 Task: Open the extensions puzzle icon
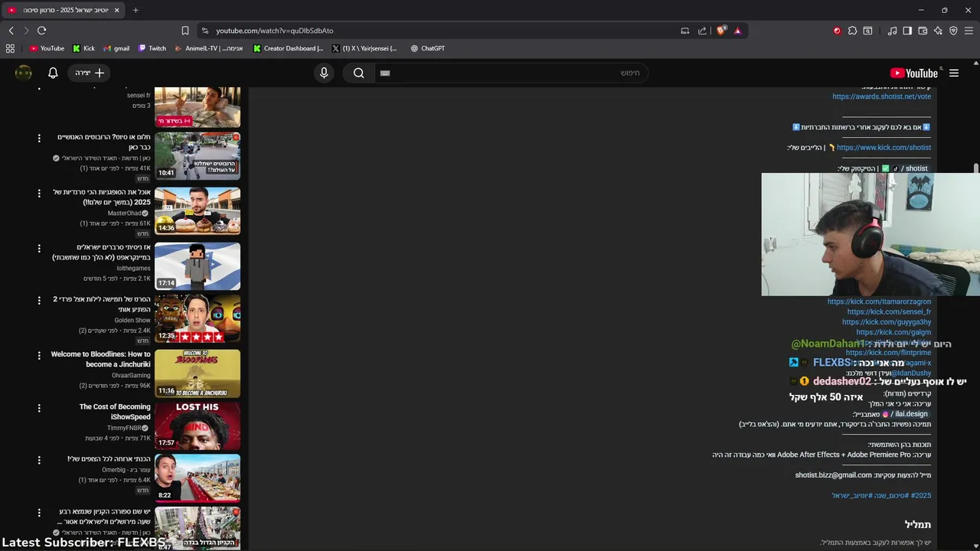coord(852,31)
